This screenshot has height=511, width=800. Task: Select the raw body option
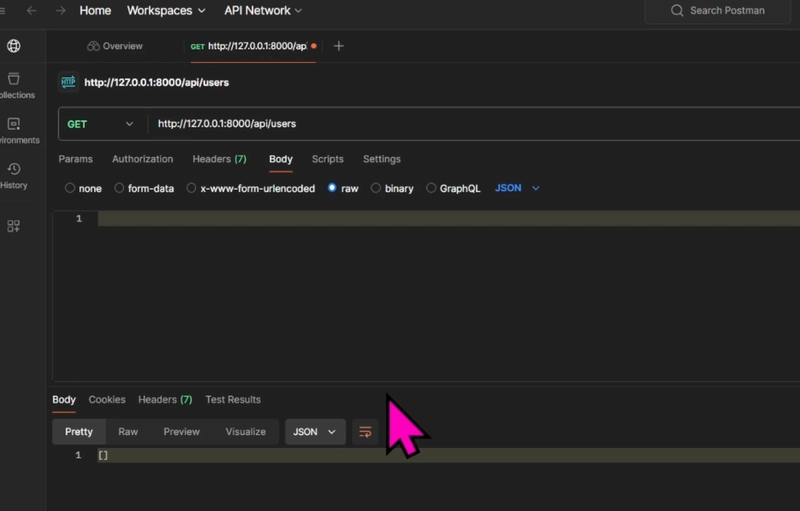point(332,188)
